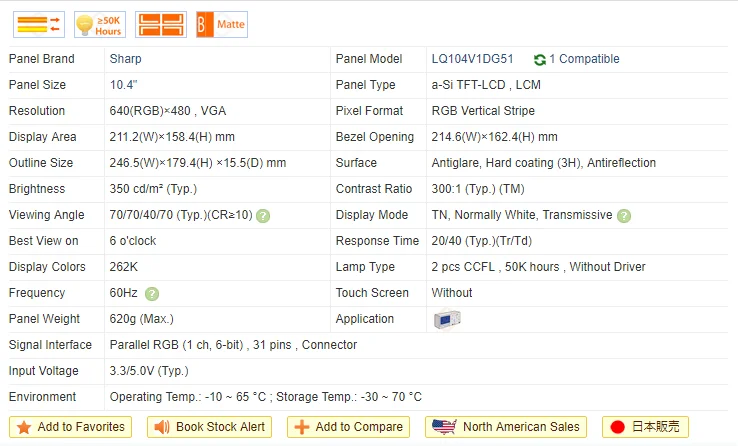
Task: Click Add to Favorites button
Action: point(71,427)
